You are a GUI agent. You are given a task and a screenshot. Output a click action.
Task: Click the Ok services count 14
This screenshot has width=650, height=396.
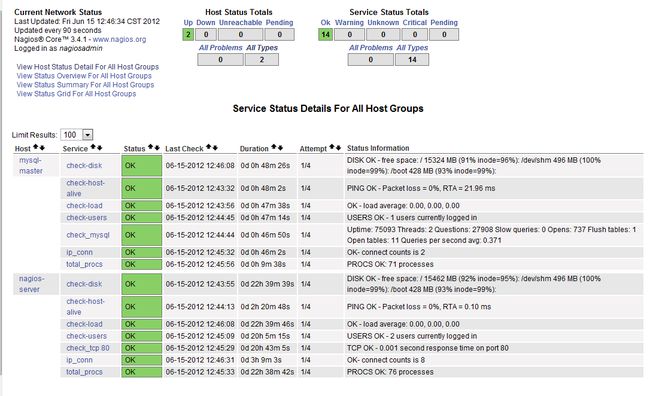325,35
